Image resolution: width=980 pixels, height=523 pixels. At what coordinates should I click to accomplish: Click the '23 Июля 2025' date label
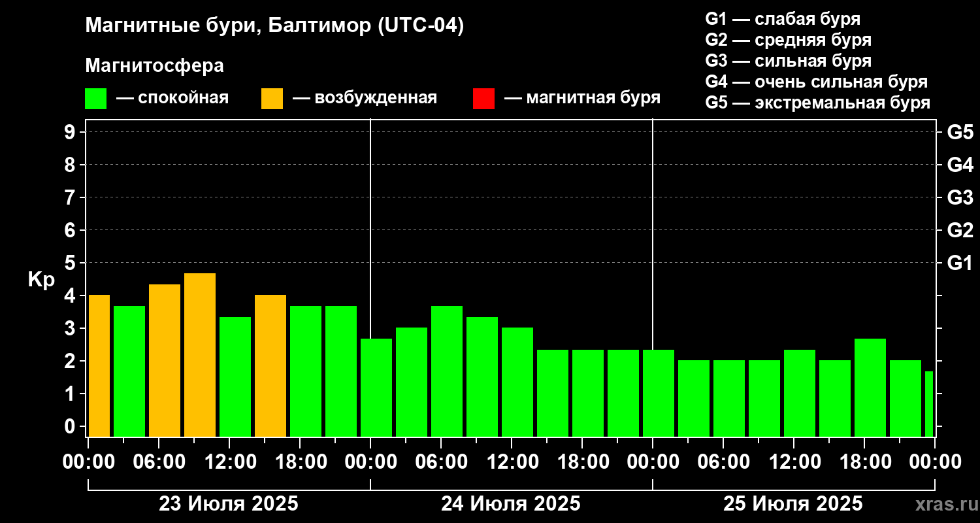(229, 504)
